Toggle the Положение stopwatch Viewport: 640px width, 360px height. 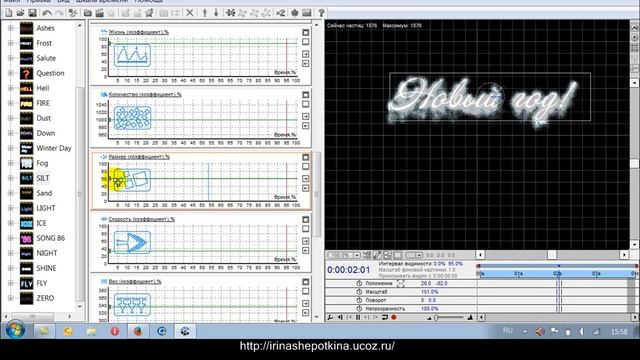pos(359,283)
